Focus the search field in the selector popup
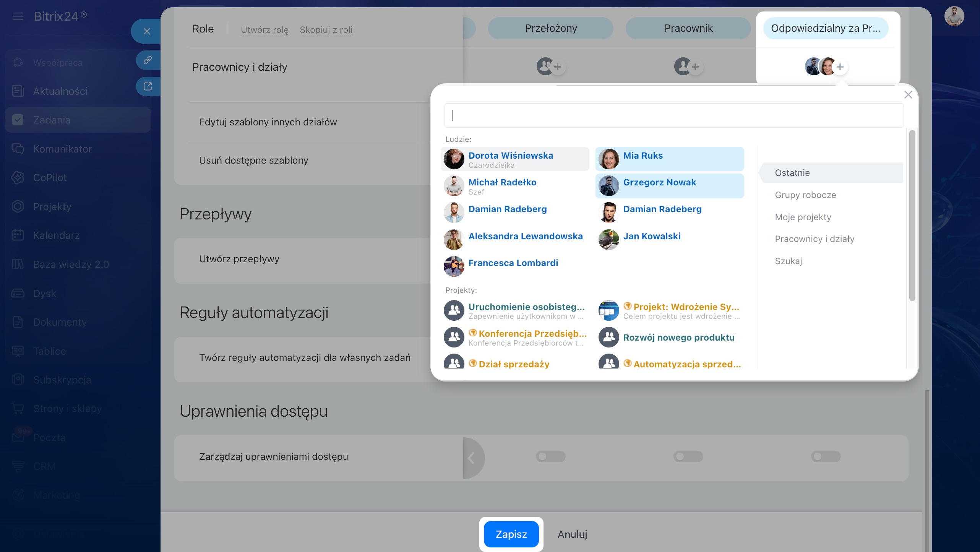 point(674,115)
